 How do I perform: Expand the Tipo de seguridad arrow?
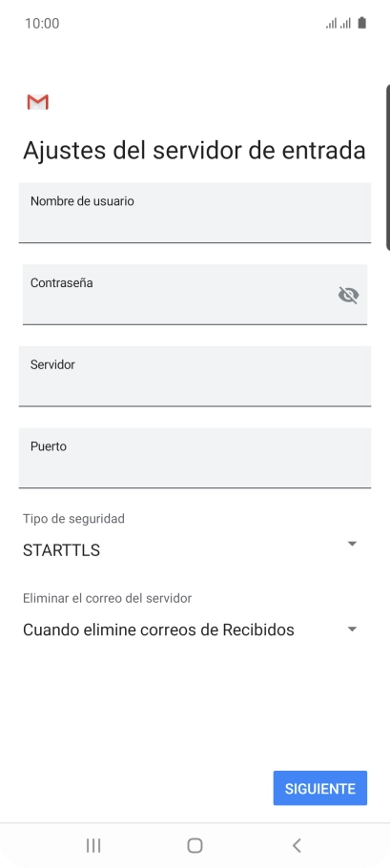(352, 544)
